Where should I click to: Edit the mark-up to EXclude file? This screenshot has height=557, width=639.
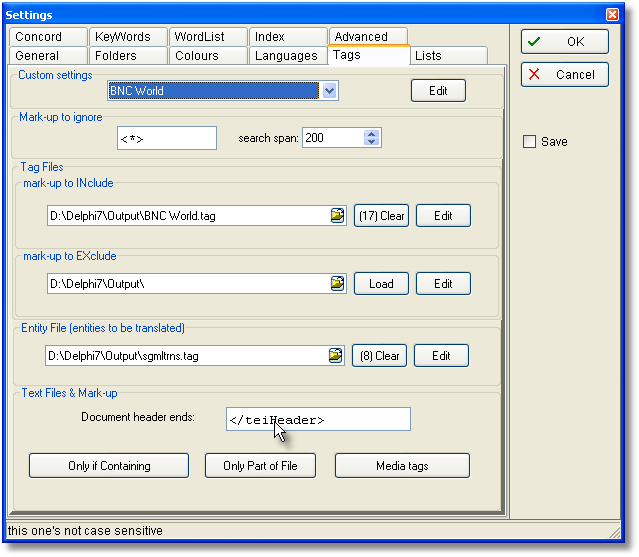443,283
